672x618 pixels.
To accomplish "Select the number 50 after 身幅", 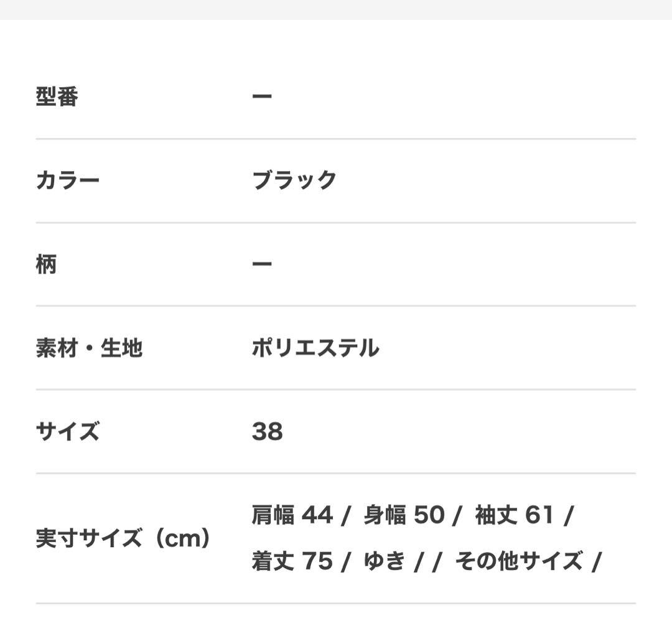I will [429, 515].
